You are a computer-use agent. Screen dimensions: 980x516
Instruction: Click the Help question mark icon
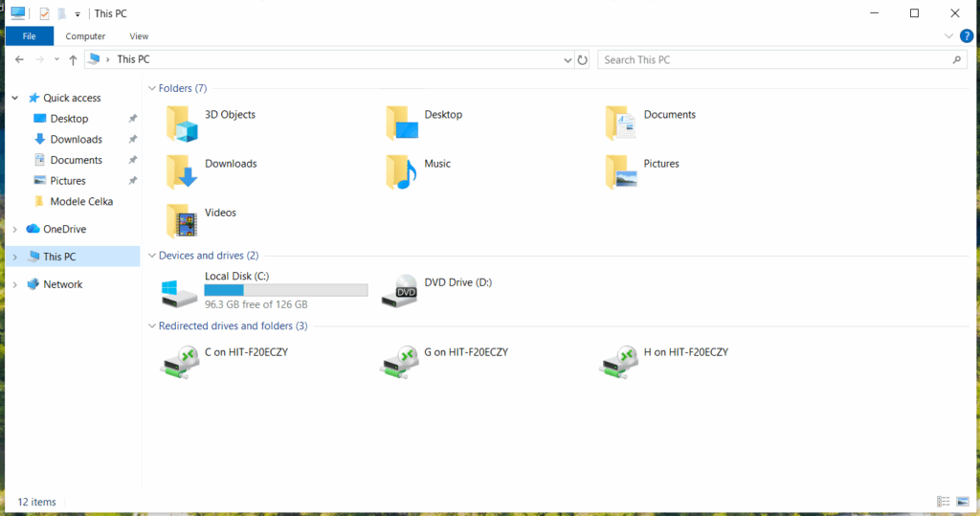pos(967,36)
